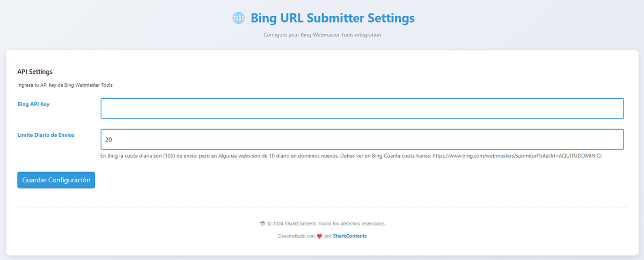This screenshot has width=644, height=260.
Task: Click the daily limit field showing 20
Action: tap(362, 139)
